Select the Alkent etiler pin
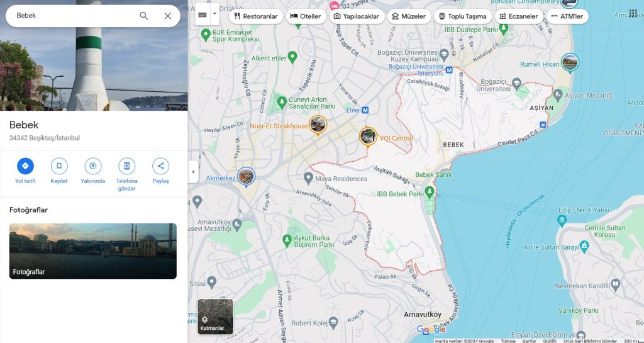 pos(292,57)
